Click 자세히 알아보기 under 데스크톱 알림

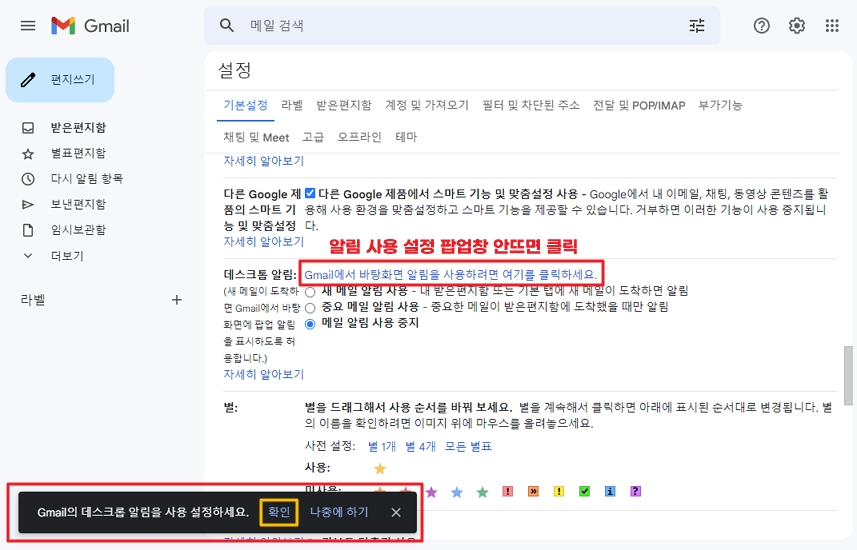point(263,375)
